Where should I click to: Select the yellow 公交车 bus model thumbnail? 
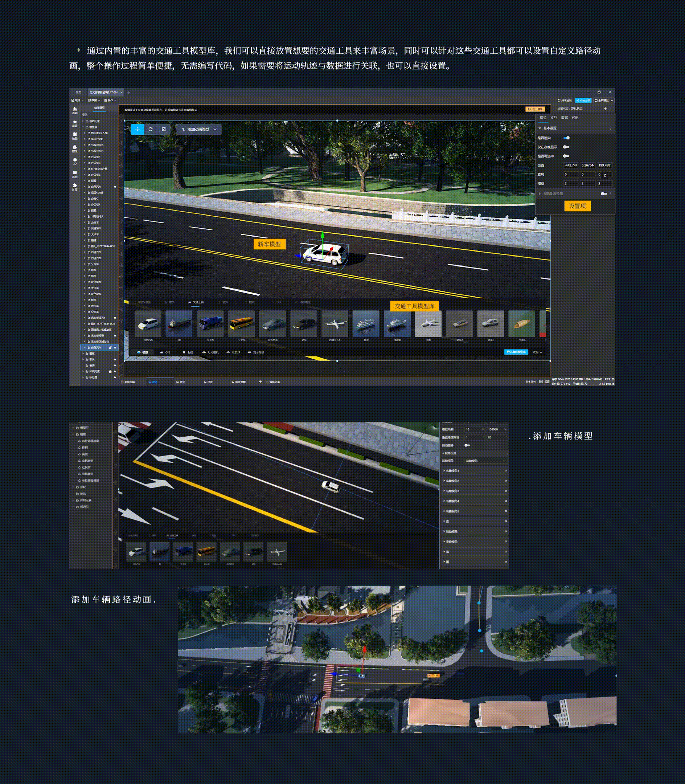(x=241, y=323)
